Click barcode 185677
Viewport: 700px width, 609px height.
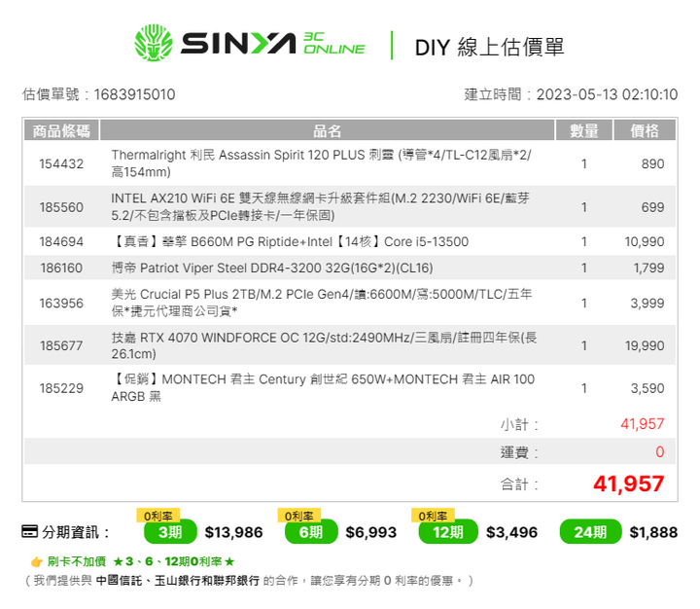coord(61,345)
